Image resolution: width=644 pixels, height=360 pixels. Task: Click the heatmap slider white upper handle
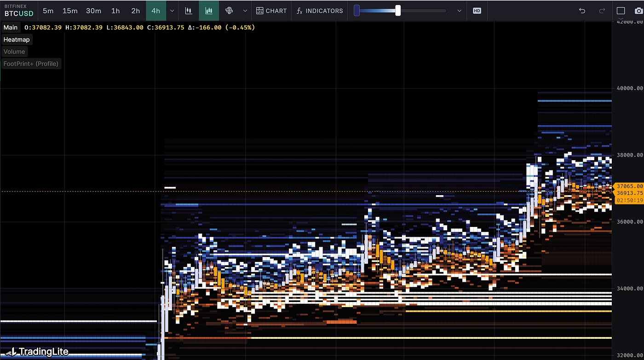pyautogui.click(x=398, y=11)
